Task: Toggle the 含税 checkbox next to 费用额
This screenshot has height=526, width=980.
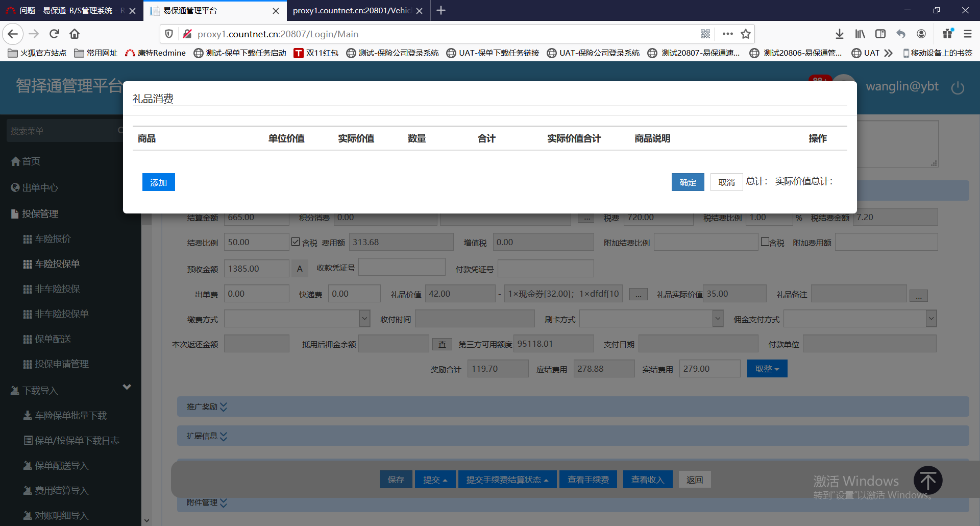Action: click(296, 242)
